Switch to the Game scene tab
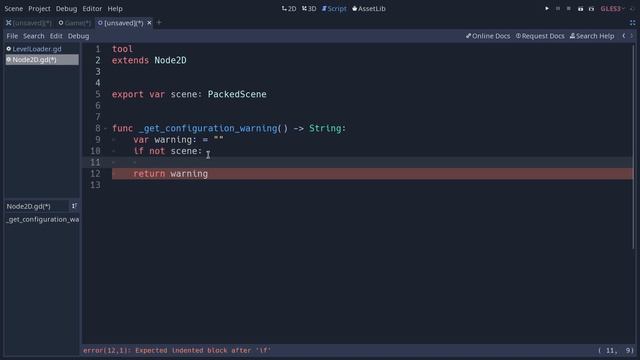Image resolution: width=640 pixels, height=360 pixels. [75, 23]
